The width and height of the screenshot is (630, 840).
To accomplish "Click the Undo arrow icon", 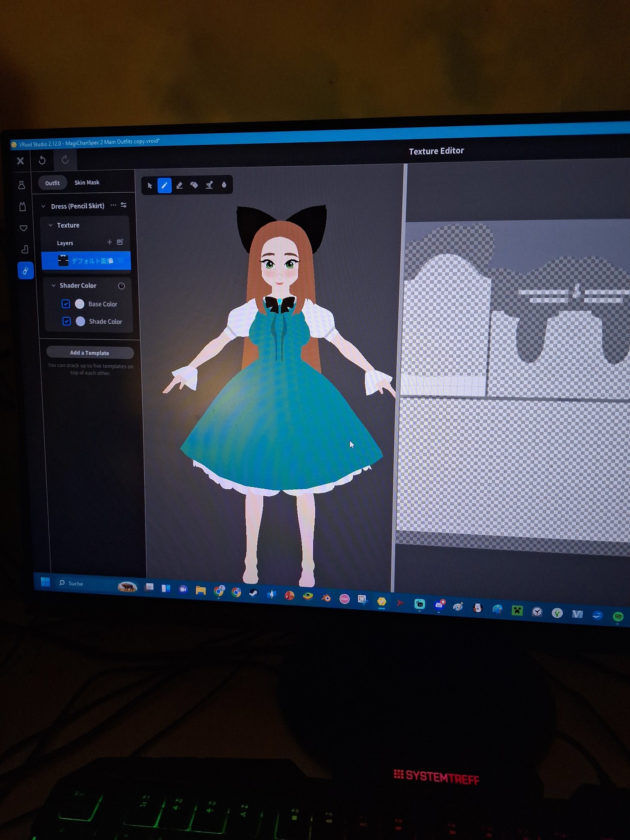I will (x=42, y=160).
